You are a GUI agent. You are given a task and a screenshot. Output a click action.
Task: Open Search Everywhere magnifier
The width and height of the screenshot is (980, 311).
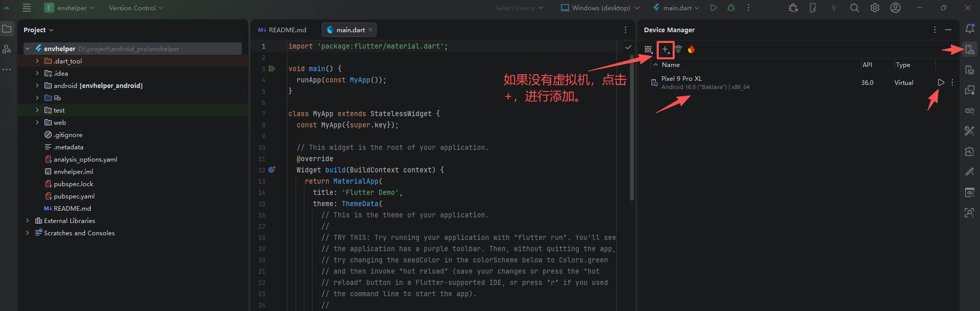[854, 8]
